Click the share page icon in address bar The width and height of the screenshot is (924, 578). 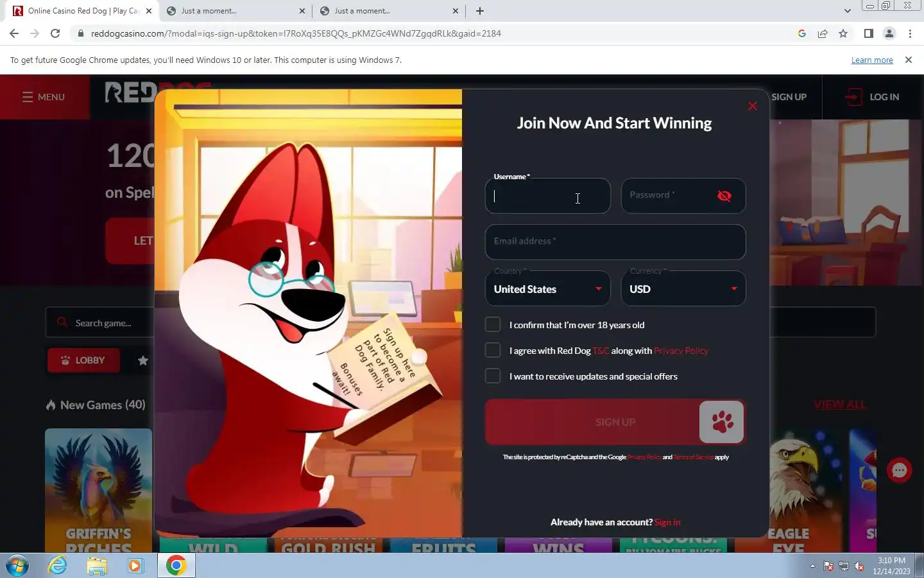point(823,33)
